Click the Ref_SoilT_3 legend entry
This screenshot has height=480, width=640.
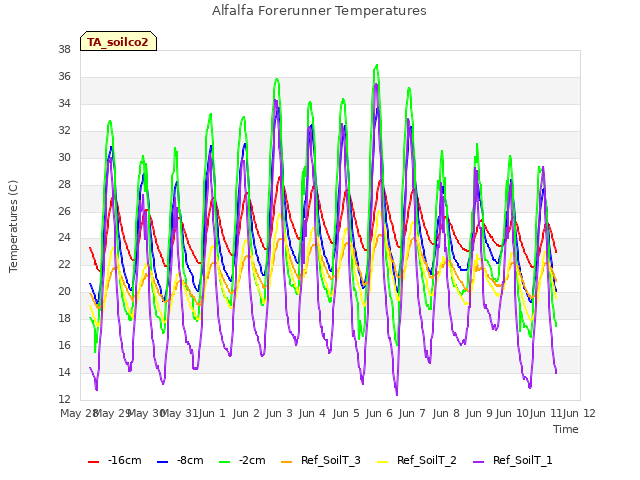(321, 460)
